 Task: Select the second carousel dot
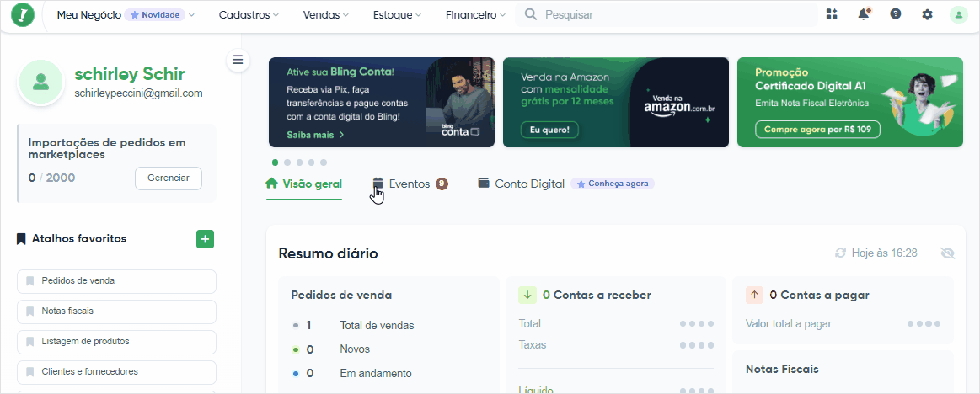tap(287, 162)
